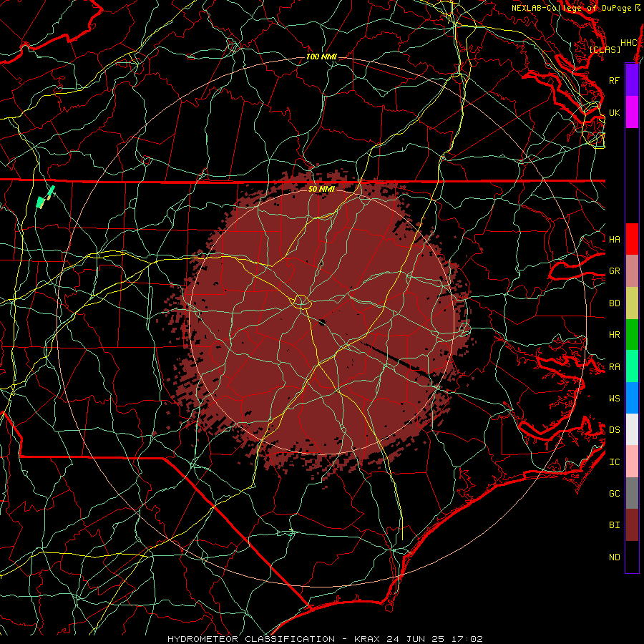The height and width of the screenshot is (644, 644).
Task: Click the HR green legend swatch
Action: pyautogui.click(x=632, y=335)
